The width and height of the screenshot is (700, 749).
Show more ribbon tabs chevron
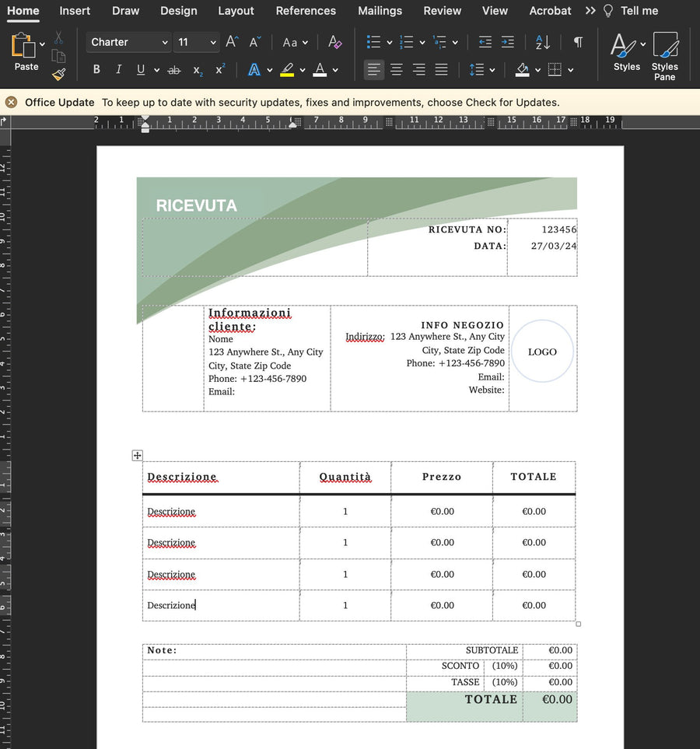[590, 11]
